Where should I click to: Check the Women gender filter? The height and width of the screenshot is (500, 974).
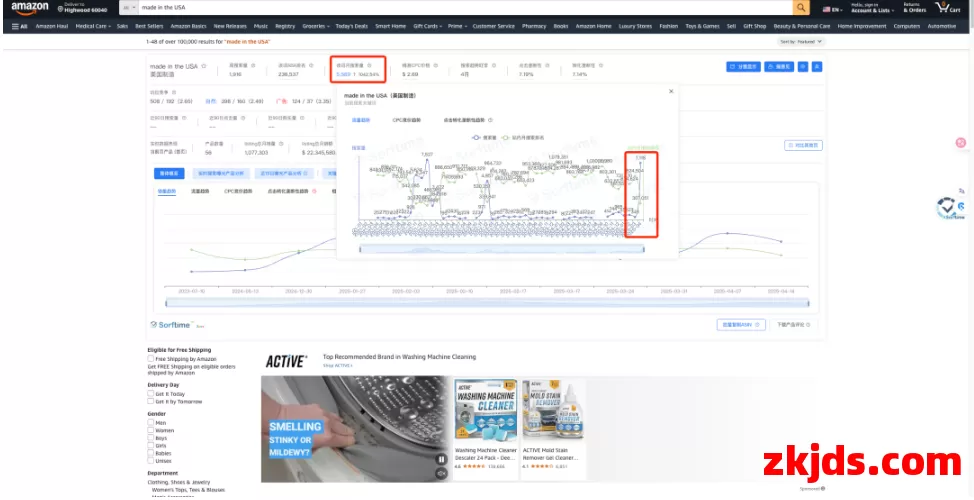[x=151, y=430]
